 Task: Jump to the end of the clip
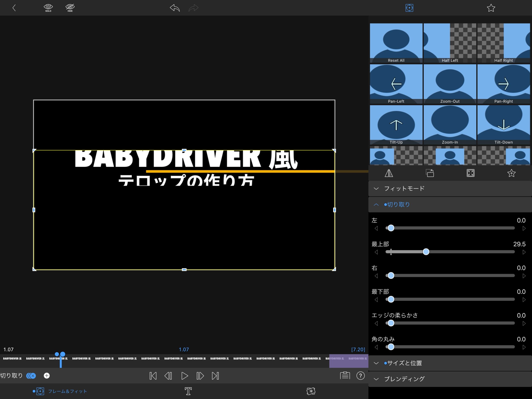point(215,376)
